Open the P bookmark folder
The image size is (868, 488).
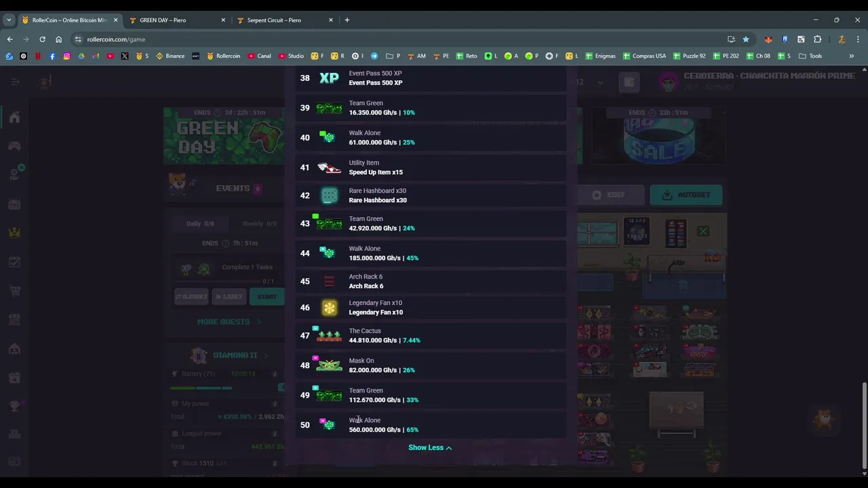(393, 56)
